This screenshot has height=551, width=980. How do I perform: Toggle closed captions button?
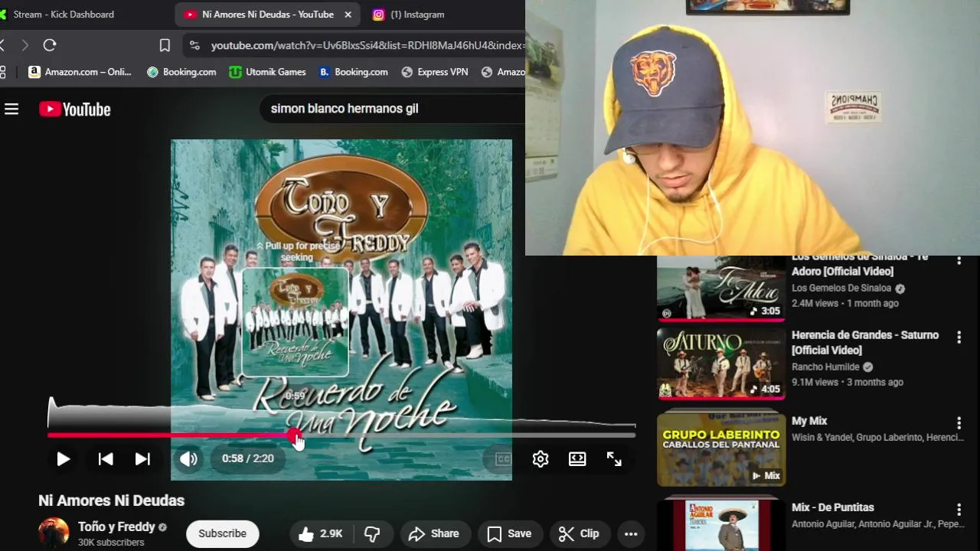(x=503, y=458)
